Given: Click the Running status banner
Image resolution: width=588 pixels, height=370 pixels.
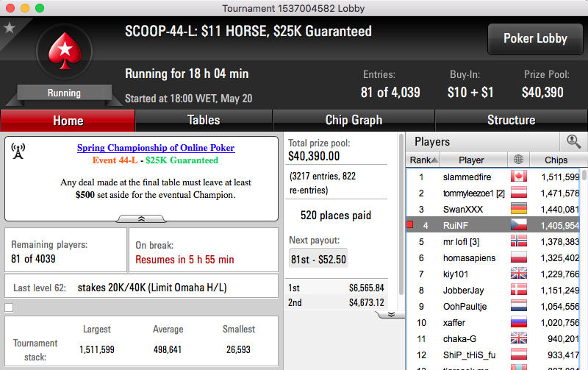Looking at the screenshot, I should tap(64, 93).
